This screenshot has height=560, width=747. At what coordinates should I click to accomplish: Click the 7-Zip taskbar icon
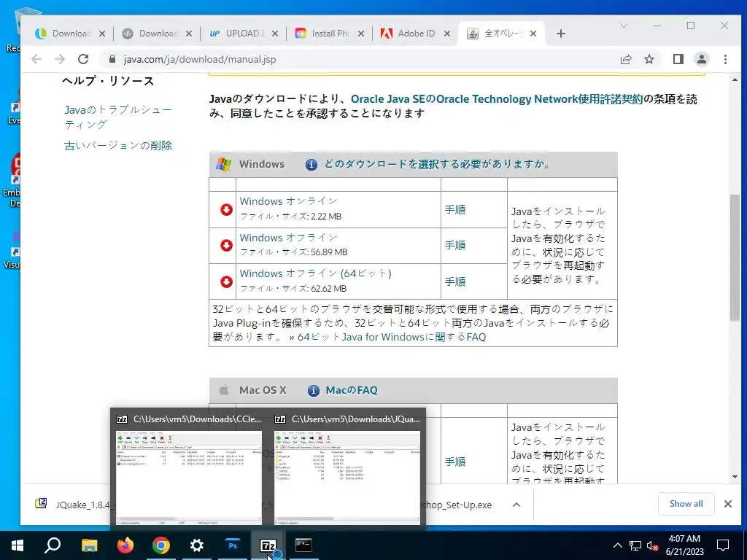pos(268,545)
